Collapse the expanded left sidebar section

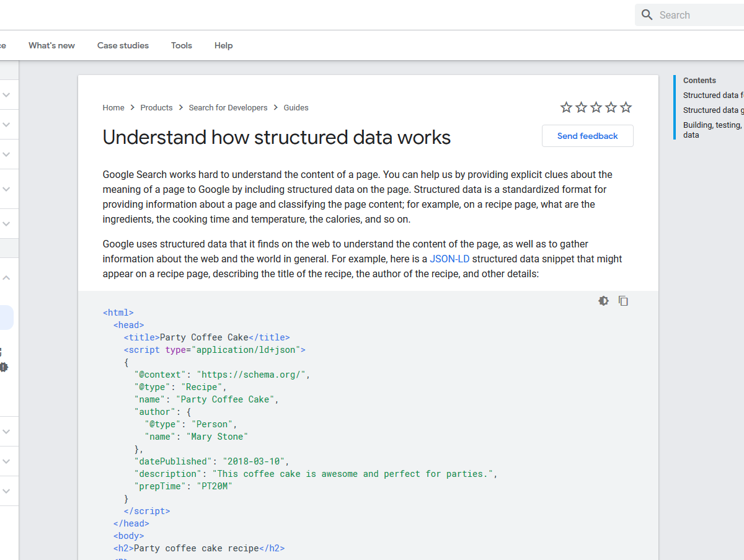tap(6, 278)
